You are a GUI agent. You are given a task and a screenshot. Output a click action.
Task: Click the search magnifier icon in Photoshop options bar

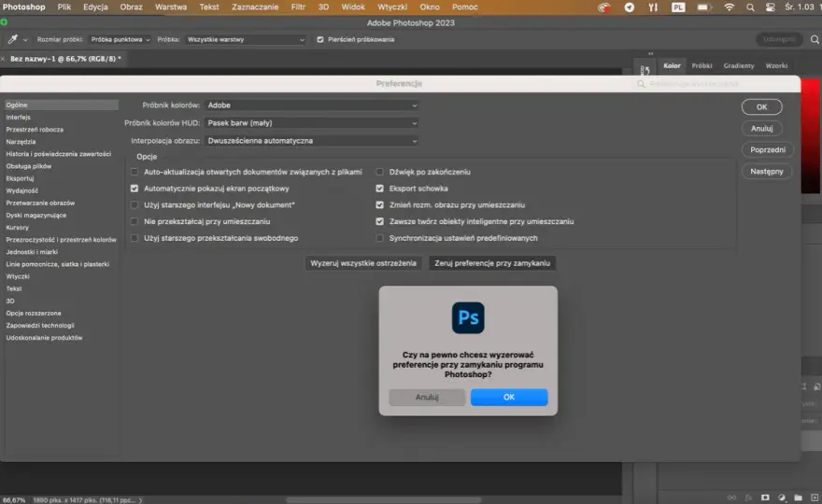(815, 39)
